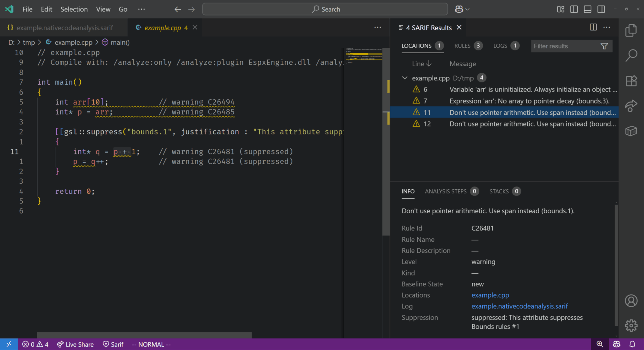Click the Sarif shield in the status bar

(113, 344)
